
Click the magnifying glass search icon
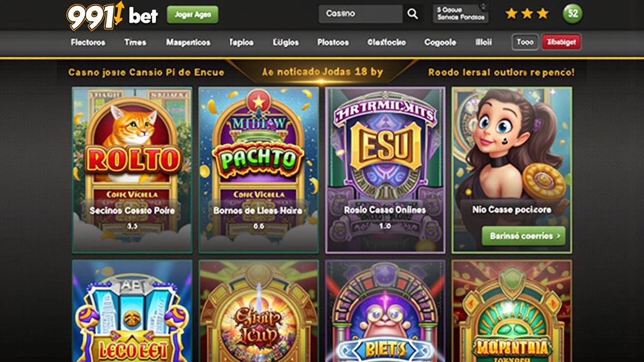click(x=413, y=14)
